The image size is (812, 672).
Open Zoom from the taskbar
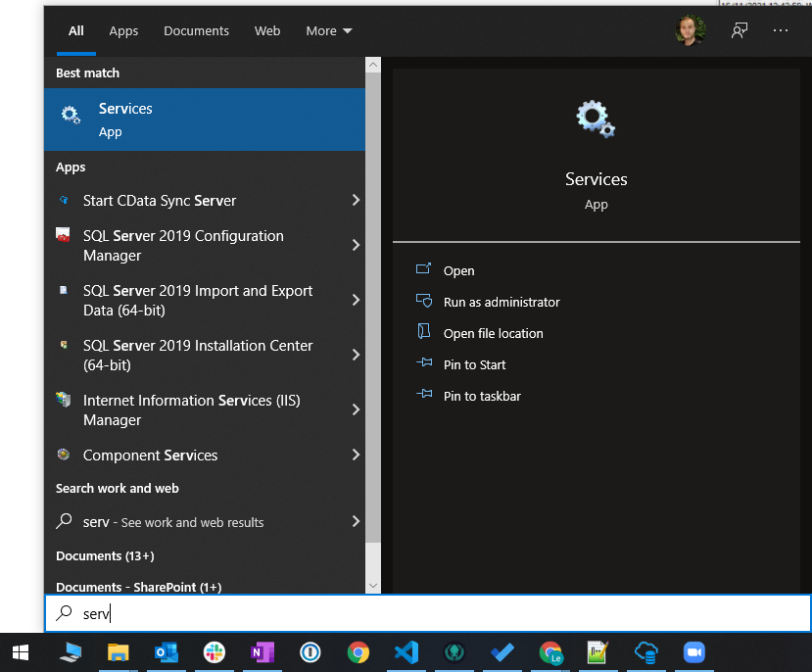(694, 652)
